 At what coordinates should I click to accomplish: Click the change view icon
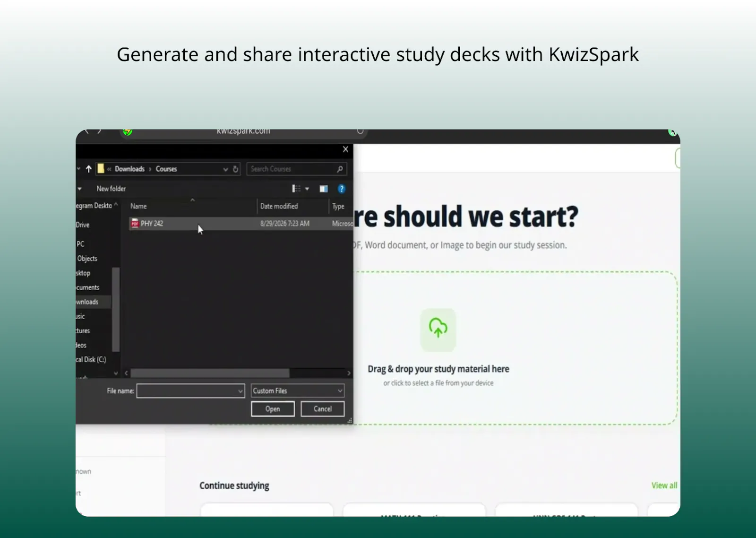click(296, 189)
